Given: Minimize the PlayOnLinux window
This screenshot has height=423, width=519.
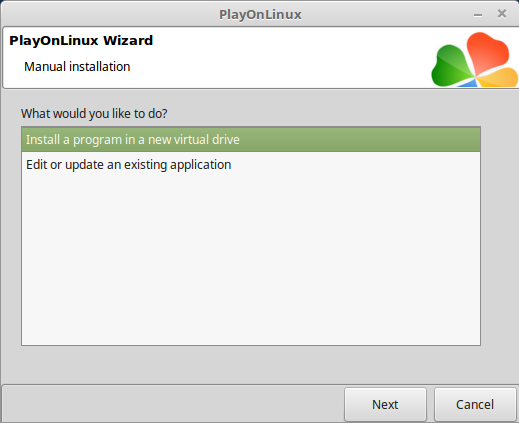Looking at the screenshot, I should point(478,15).
